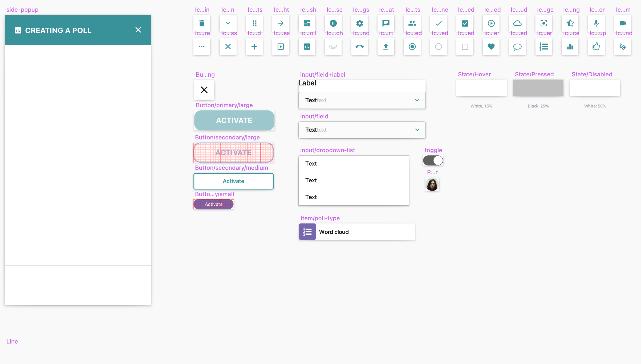
Task: Click the star rating icon
Action: pyautogui.click(x=570, y=23)
